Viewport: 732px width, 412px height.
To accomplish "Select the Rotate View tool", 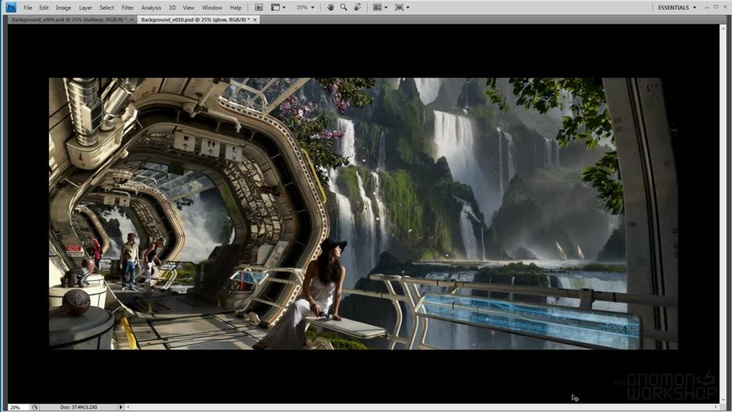I will 357,7.
